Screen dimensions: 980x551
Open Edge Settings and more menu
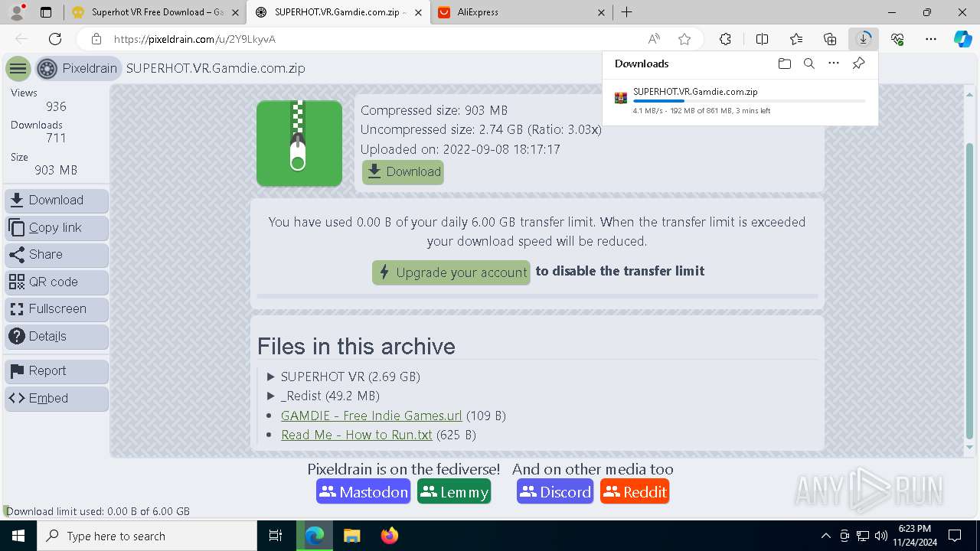(931, 39)
